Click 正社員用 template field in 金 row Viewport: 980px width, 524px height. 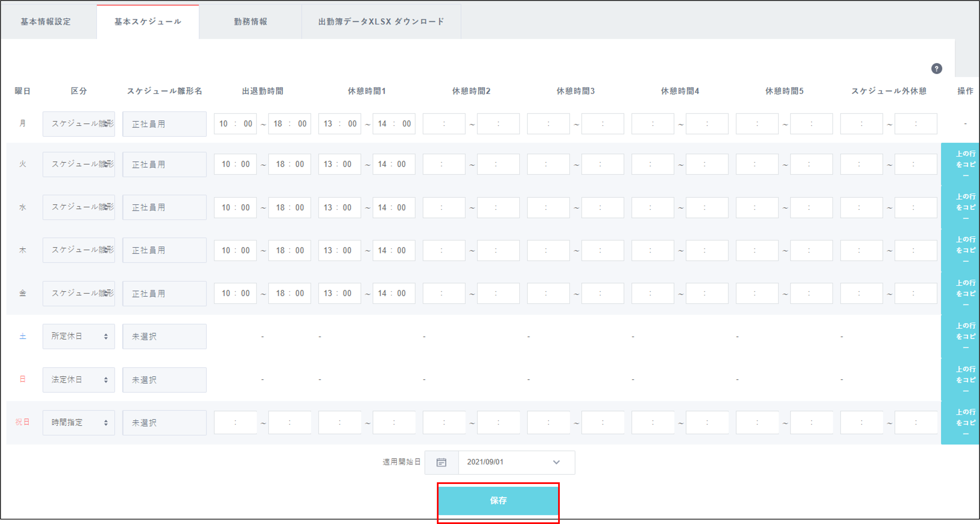coord(164,293)
